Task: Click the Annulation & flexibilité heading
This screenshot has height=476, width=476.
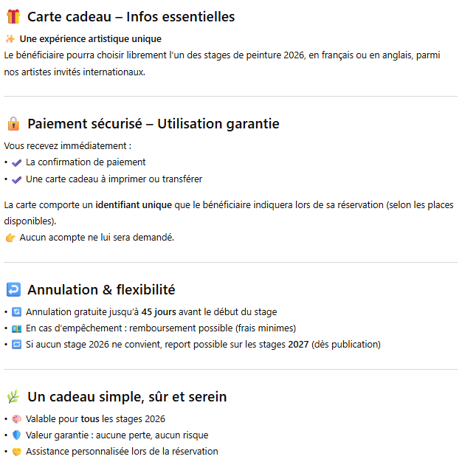Action: click(101, 290)
